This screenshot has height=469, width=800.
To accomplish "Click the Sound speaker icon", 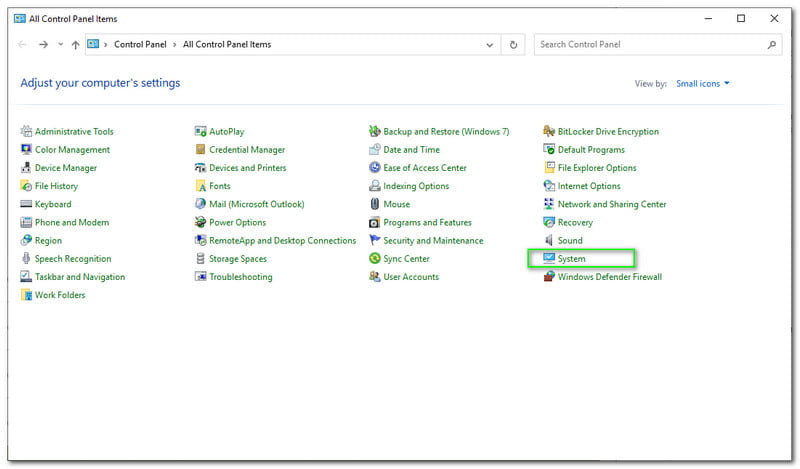I will coord(549,241).
